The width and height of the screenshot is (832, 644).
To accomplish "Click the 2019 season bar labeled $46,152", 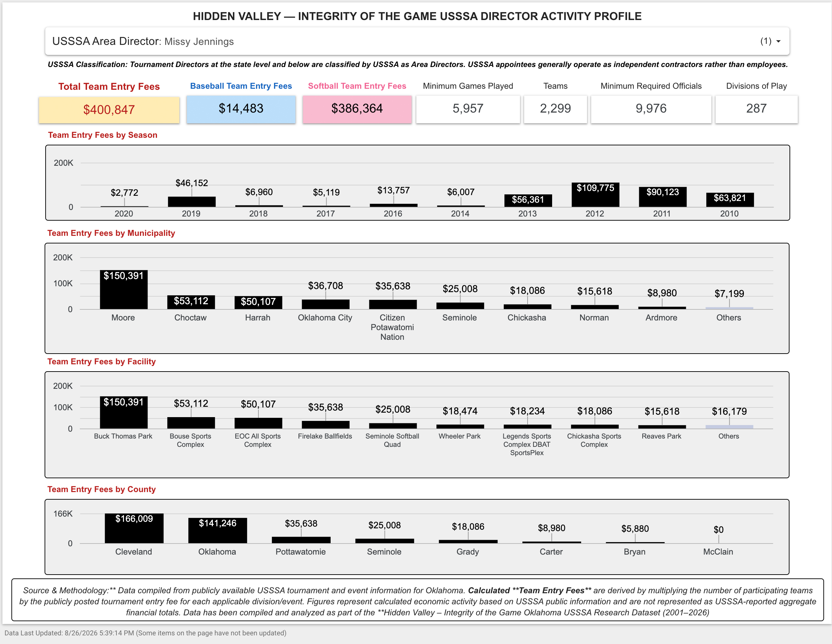I will (x=192, y=202).
